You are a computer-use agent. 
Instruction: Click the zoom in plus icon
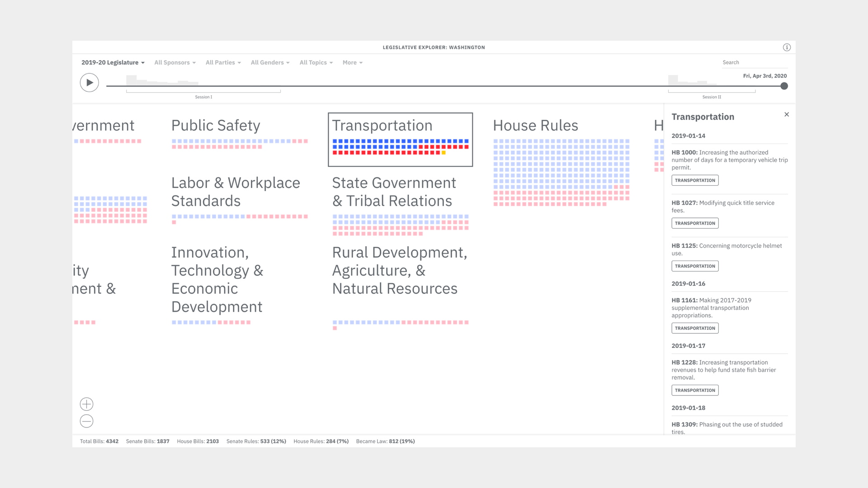click(x=86, y=404)
